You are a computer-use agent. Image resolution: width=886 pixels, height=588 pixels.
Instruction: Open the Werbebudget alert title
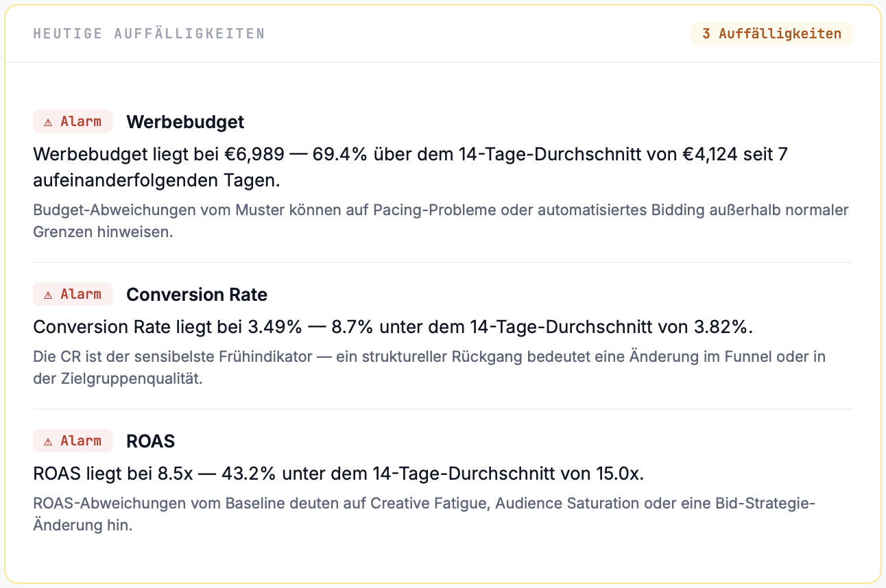tap(185, 122)
